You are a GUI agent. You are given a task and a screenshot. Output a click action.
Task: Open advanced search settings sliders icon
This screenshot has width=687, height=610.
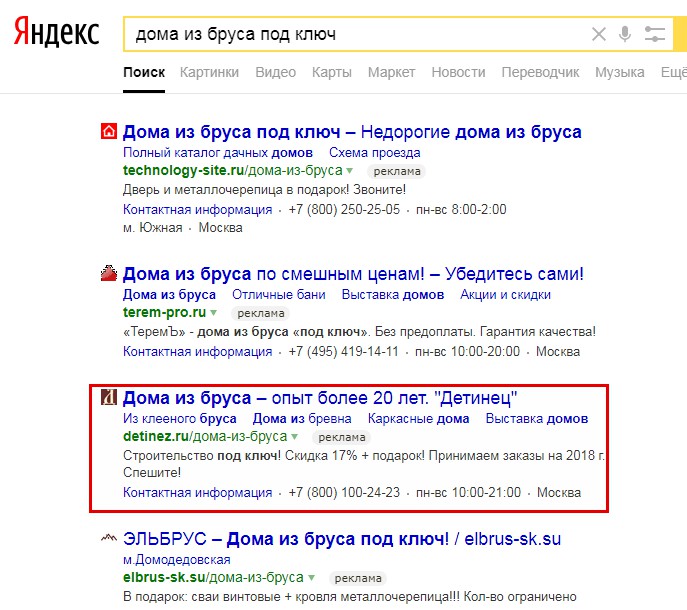pyautogui.click(x=655, y=34)
